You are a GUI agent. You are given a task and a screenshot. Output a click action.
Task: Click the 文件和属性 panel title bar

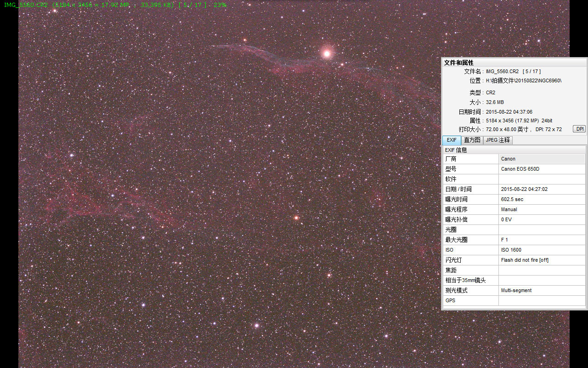click(514, 63)
